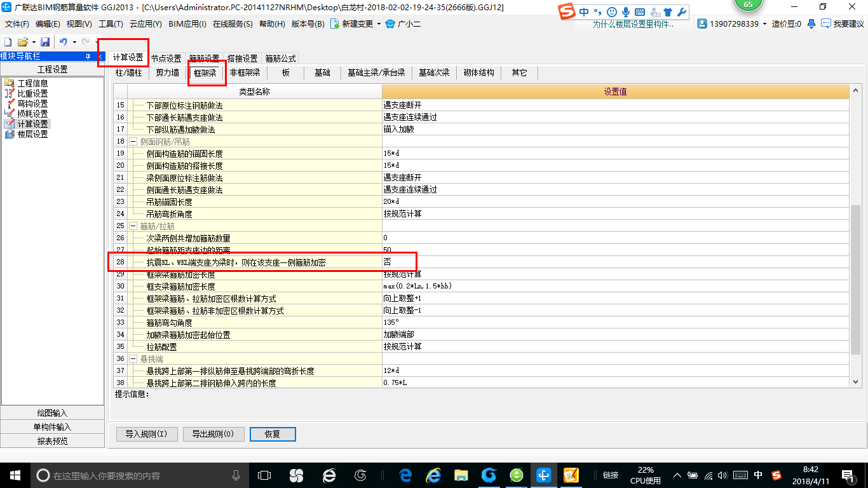Open the 广小二 assistant
The height and width of the screenshot is (488, 868).
(403, 24)
